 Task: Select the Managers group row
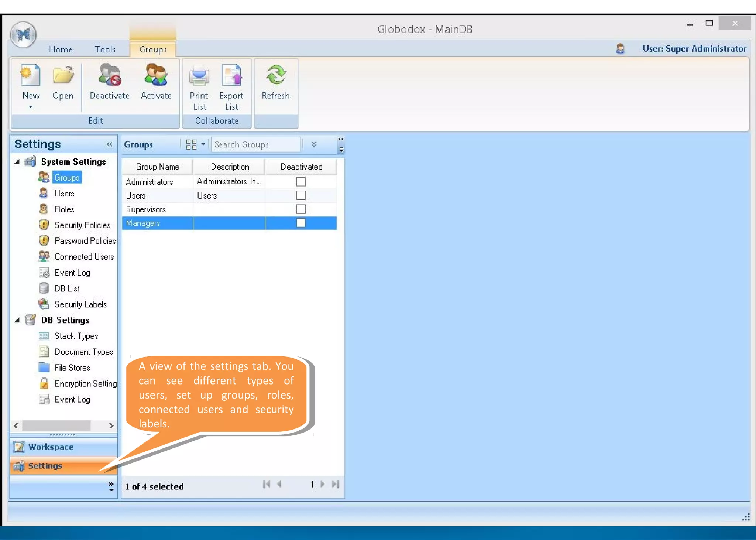pyautogui.click(x=229, y=223)
